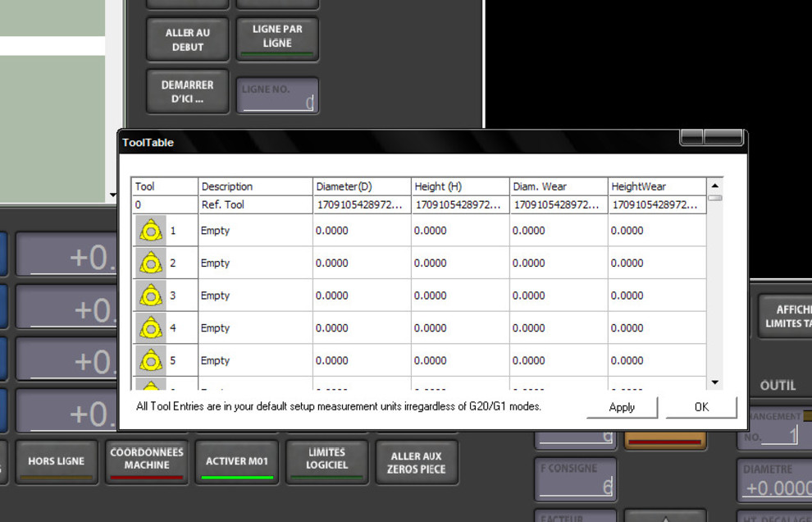Edit Description cell of tool 1
812x522 pixels.
click(255, 231)
